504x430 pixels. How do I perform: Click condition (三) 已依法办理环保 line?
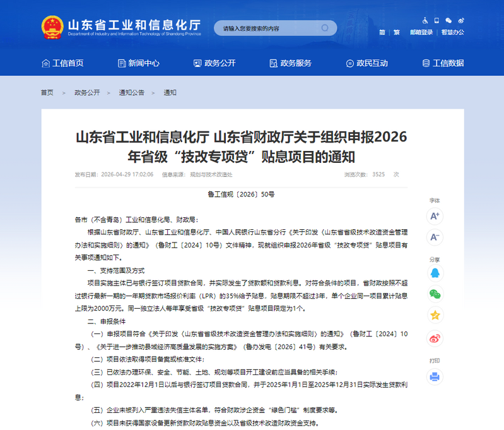pos(214,373)
